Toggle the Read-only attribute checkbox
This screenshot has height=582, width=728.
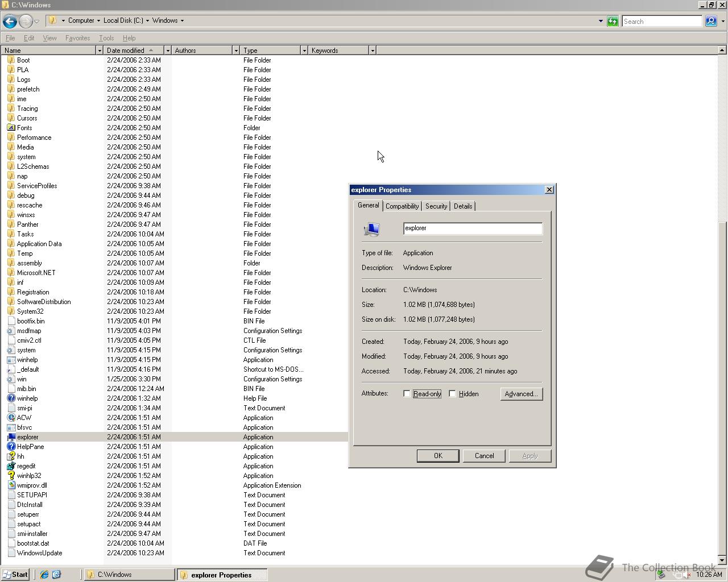coord(407,394)
